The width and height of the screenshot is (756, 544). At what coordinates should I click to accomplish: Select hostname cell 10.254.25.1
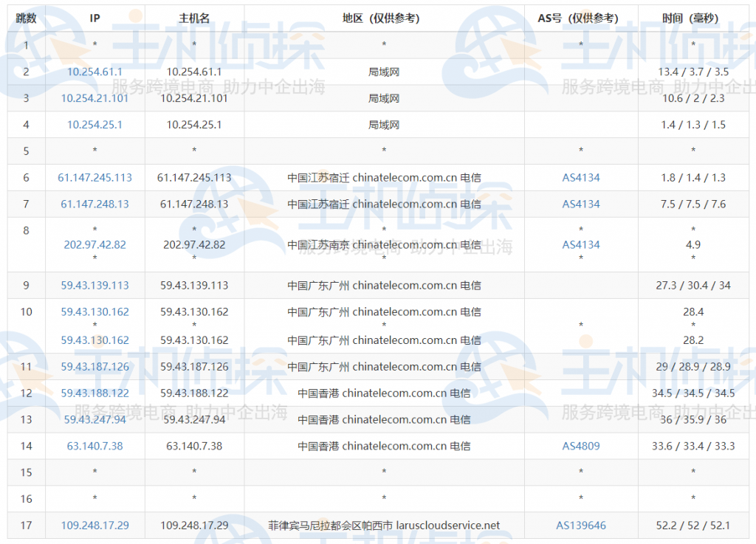pos(194,125)
